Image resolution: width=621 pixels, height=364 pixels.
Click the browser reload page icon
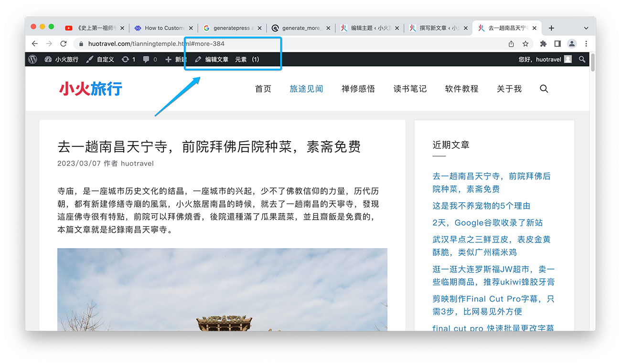tap(64, 43)
